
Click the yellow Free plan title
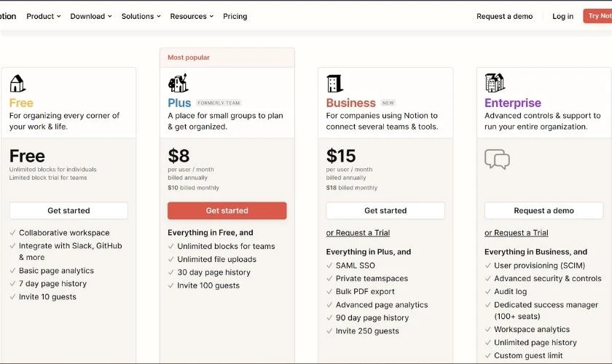pos(21,103)
